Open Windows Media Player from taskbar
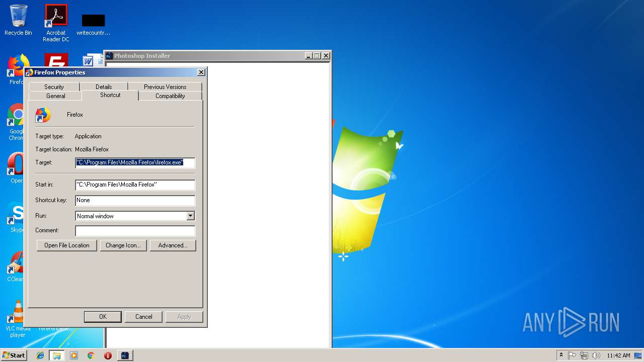Viewport: 644px width, 362px height. click(x=74, y=355)
